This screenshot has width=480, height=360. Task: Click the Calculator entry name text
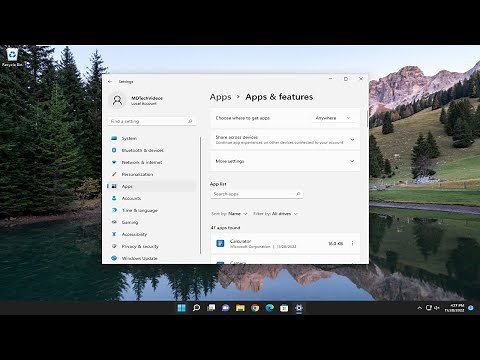click(240, 241)
